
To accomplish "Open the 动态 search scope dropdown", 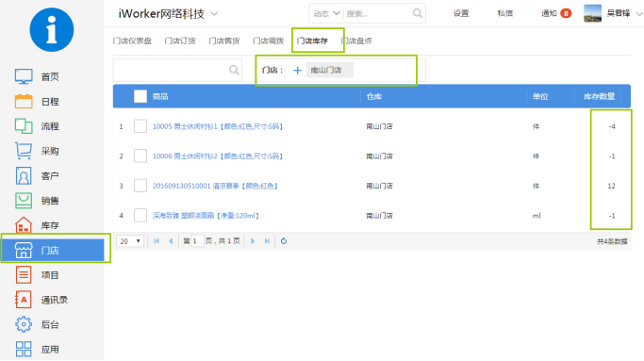I will point(326,13).
